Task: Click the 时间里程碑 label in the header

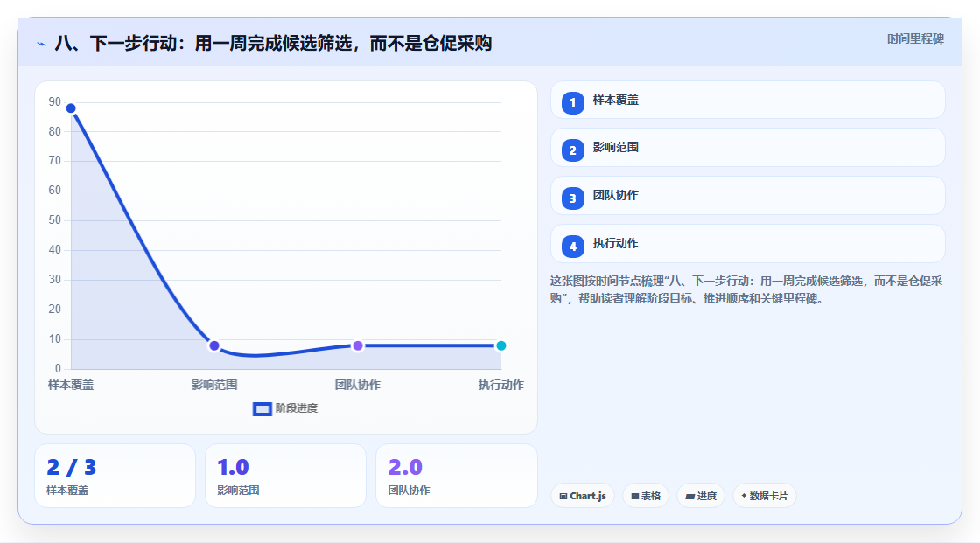Action: (915, 39)
